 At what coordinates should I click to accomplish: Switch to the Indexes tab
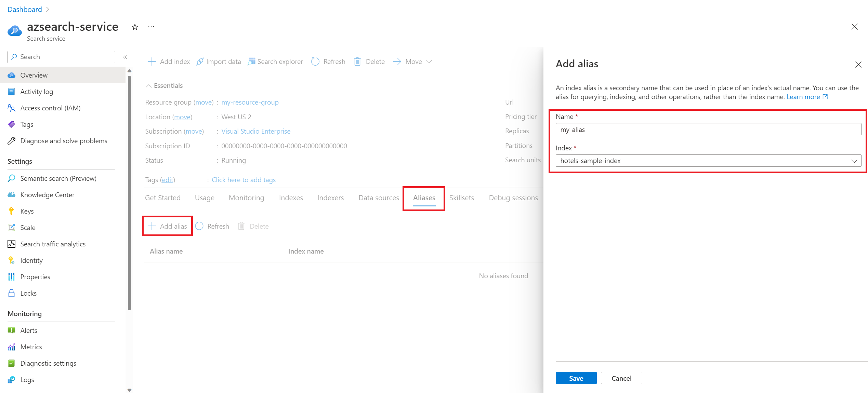291,198
